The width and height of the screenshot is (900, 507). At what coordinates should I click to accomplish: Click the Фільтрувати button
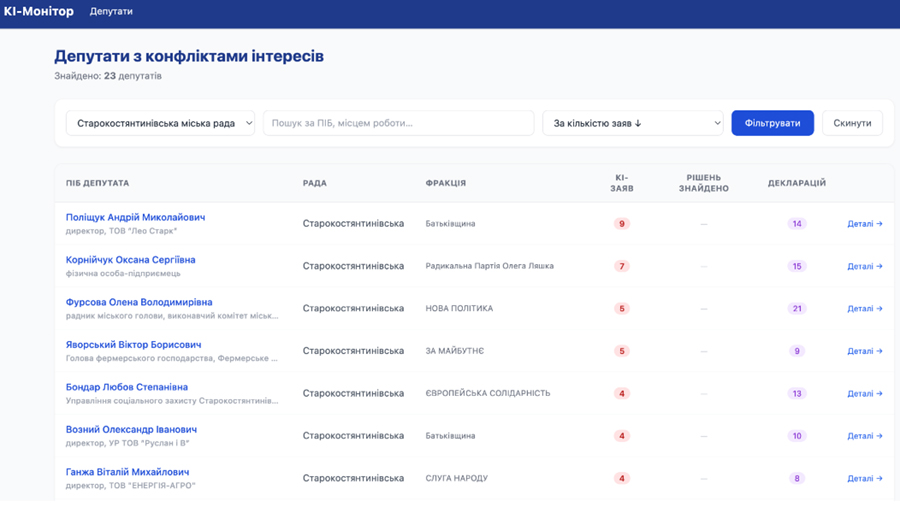coord(772,123)
